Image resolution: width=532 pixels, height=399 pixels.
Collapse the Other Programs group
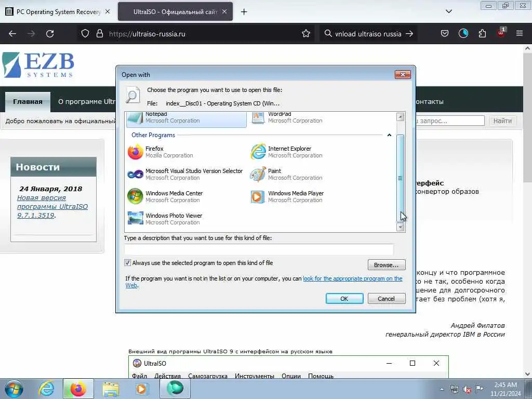(389, 135)
